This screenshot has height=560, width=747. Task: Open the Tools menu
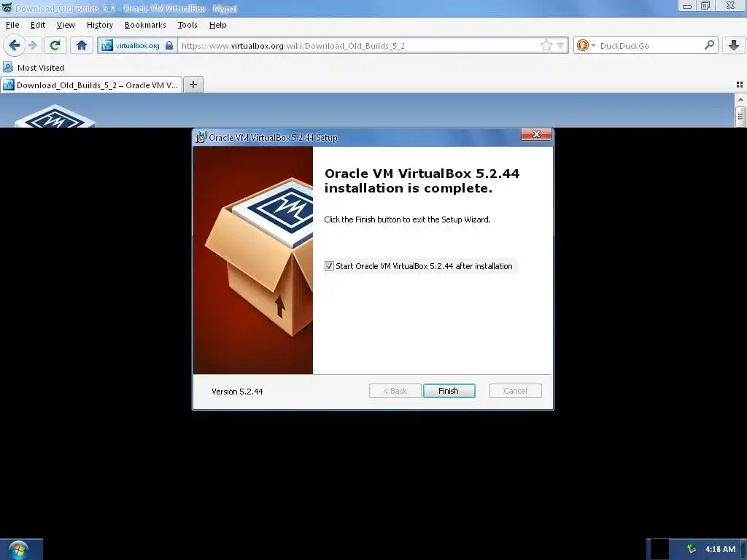[187, 25]
